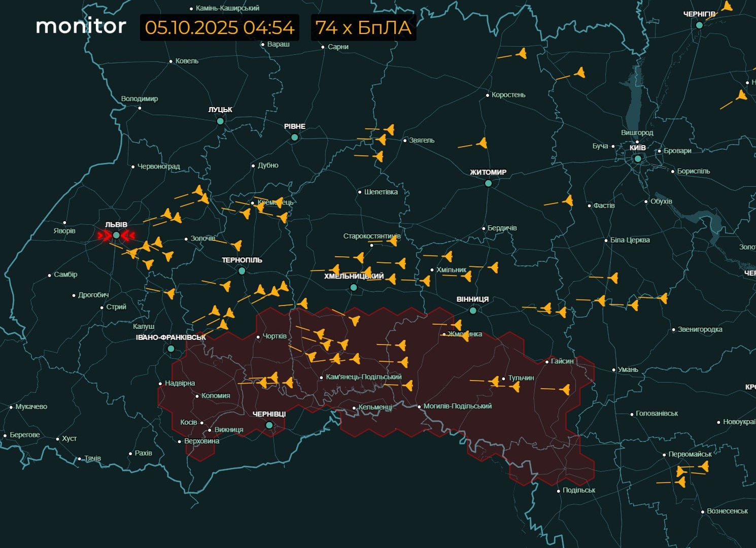
Task: Select the drone icon beside Чернігів label
Action: pyautogui.click(x=727, y=7)
